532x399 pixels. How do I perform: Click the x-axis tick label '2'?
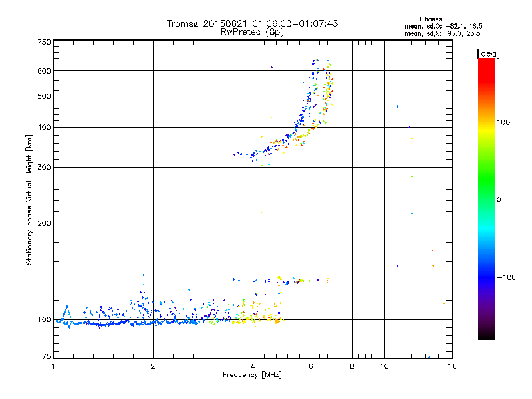click(153, 367)
